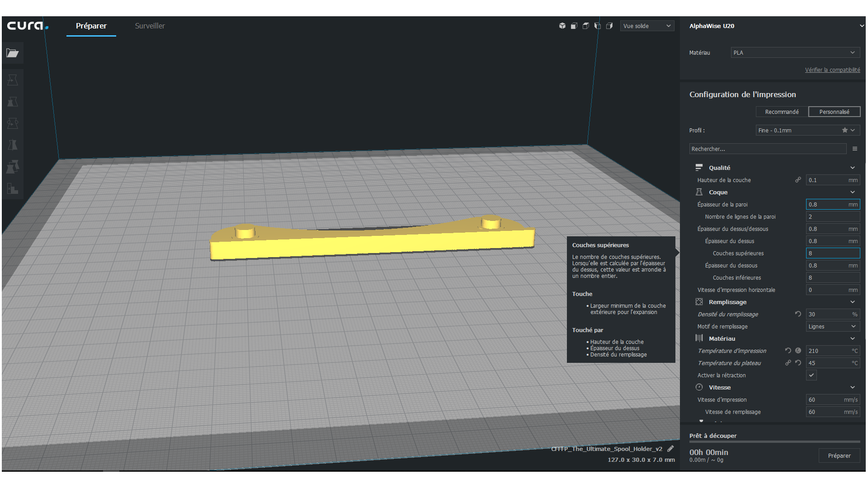Follow the Vérifier la compatibilité link
Image resolution: width=868 pixels, height=488 pixels.
click(x=832, y=70)
